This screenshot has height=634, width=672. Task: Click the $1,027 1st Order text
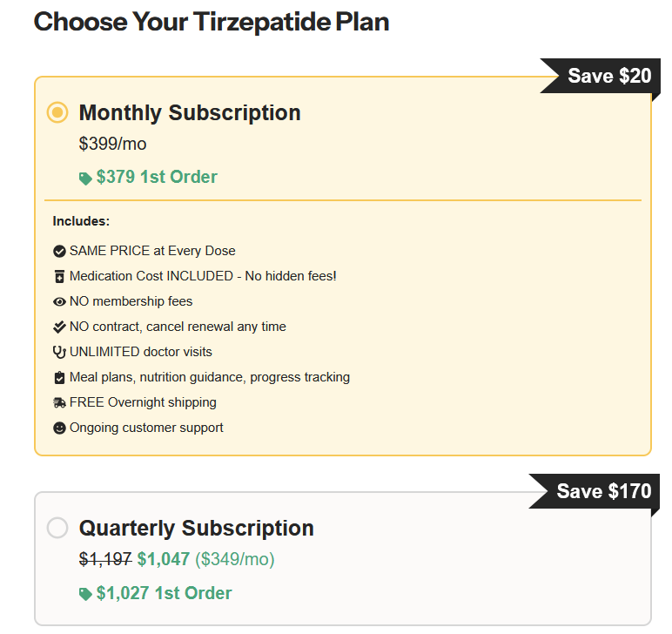click(164, 593)
